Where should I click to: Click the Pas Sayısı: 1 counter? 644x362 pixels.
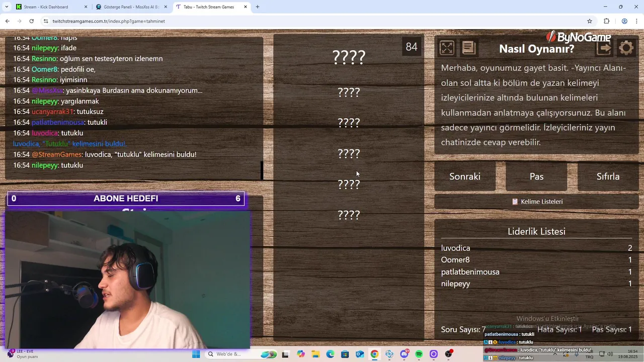coord(612,330)
